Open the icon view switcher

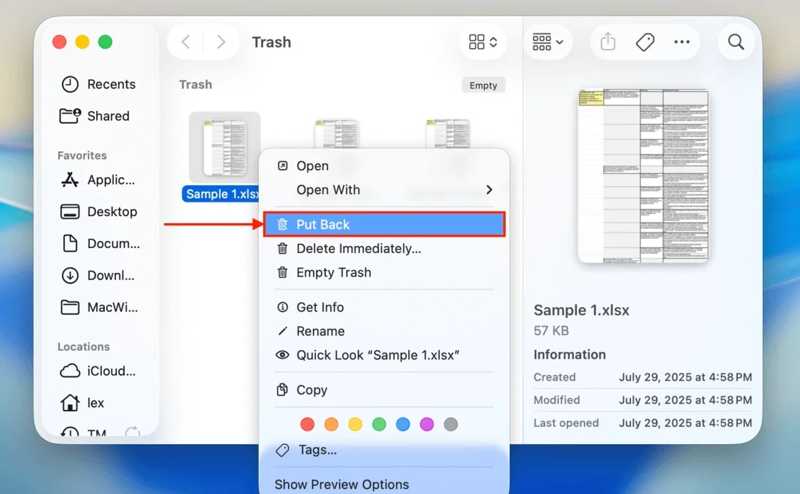482,42
